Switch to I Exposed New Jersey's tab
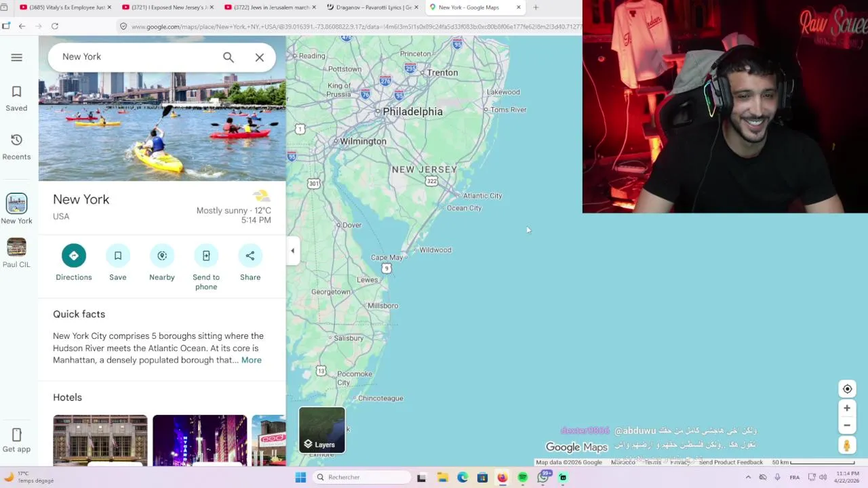The width and height of the screenshot is (868, 488). click(x=167, y=7)
